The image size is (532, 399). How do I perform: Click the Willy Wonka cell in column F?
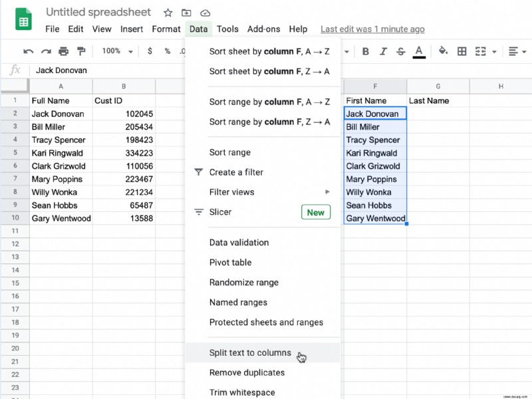[x=375, y=192]
